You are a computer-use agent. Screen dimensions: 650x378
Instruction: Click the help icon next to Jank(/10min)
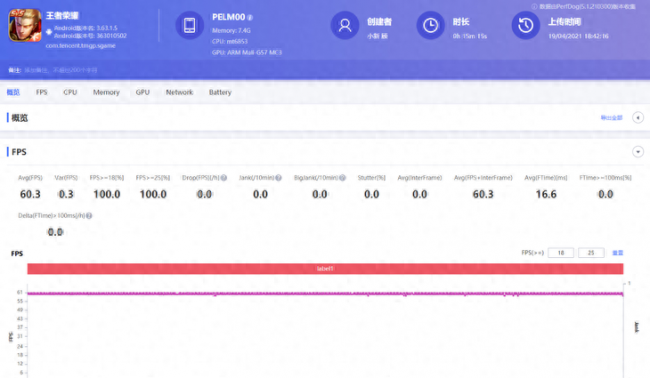pos(279,178)
